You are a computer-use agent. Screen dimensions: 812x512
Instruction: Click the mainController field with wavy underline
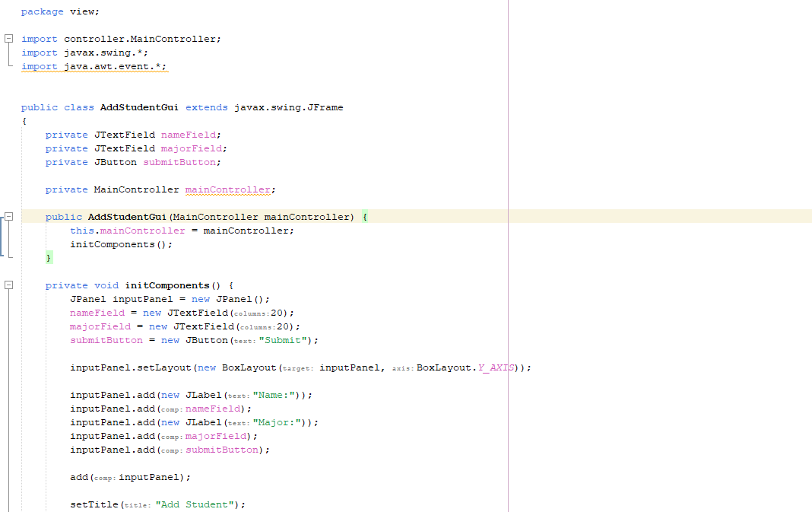click(x=227, y=189)
